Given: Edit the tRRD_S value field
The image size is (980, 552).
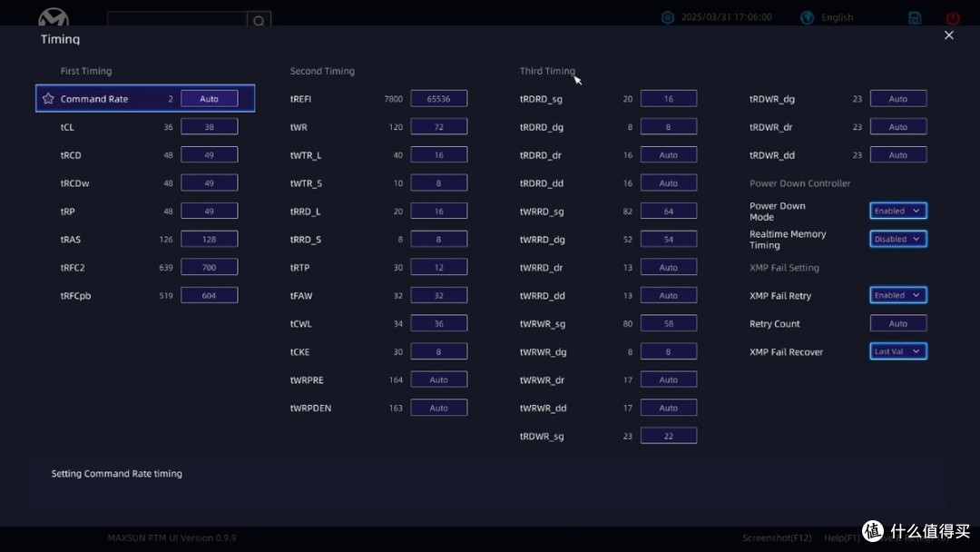Looking at the screenshot, I should (439, 240).
